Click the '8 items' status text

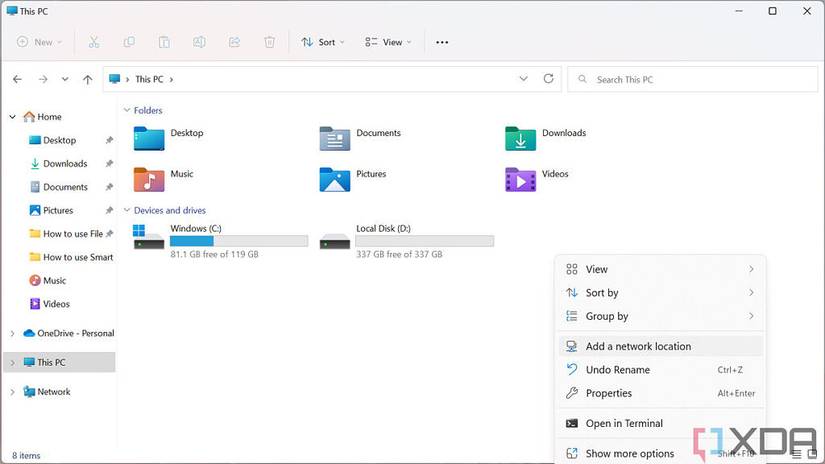click(26, 456)
